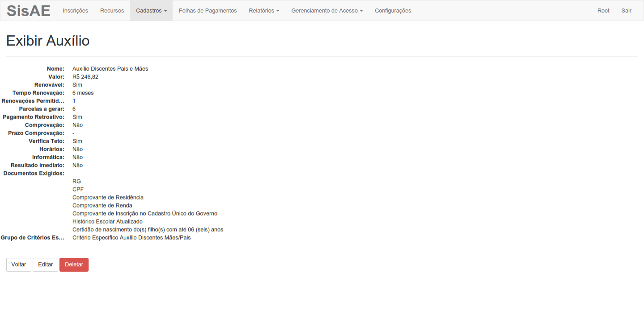644x332 pixels.
Task: Click the Documentos Exigidos label
Action: pyautogui.click(x=34, y=174)
